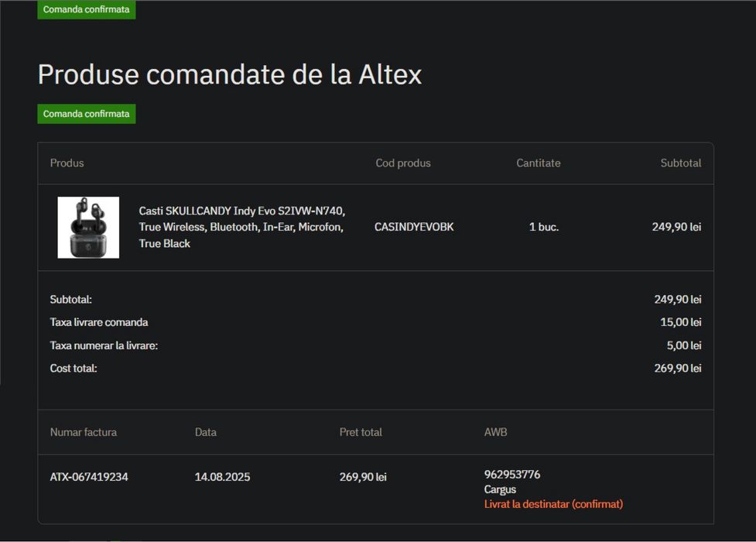
Task: Click the 'Produs' column header
Action: pyautogui.click(x=67, y=163)
